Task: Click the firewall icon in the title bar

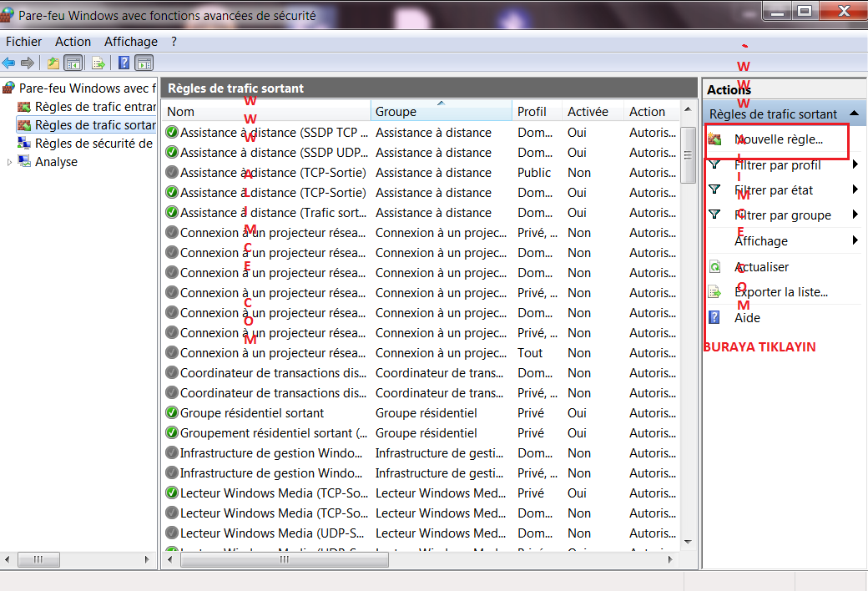Action: click(x=7, y=14)
